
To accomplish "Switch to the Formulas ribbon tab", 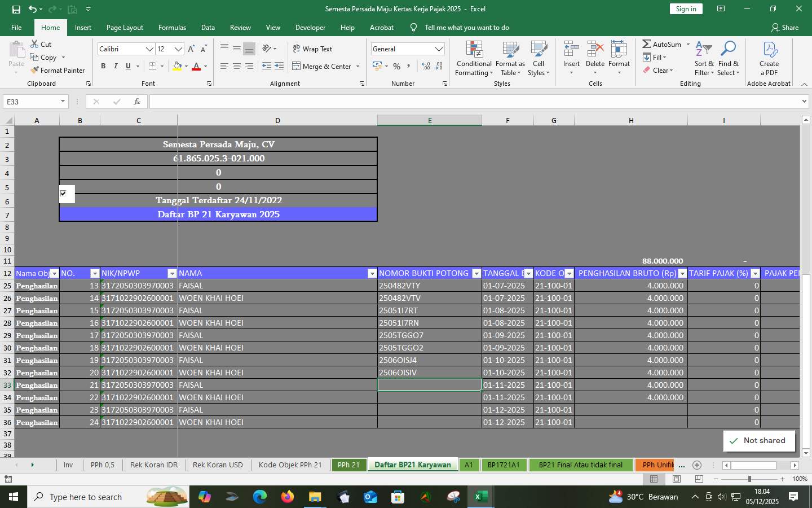I will 172,27.
